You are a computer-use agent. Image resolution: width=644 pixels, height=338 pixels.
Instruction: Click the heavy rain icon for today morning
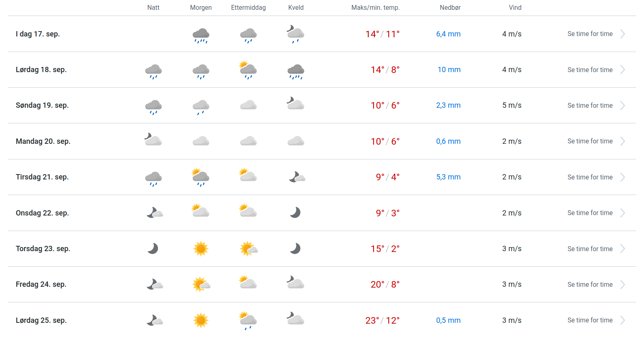click(201, 35)
